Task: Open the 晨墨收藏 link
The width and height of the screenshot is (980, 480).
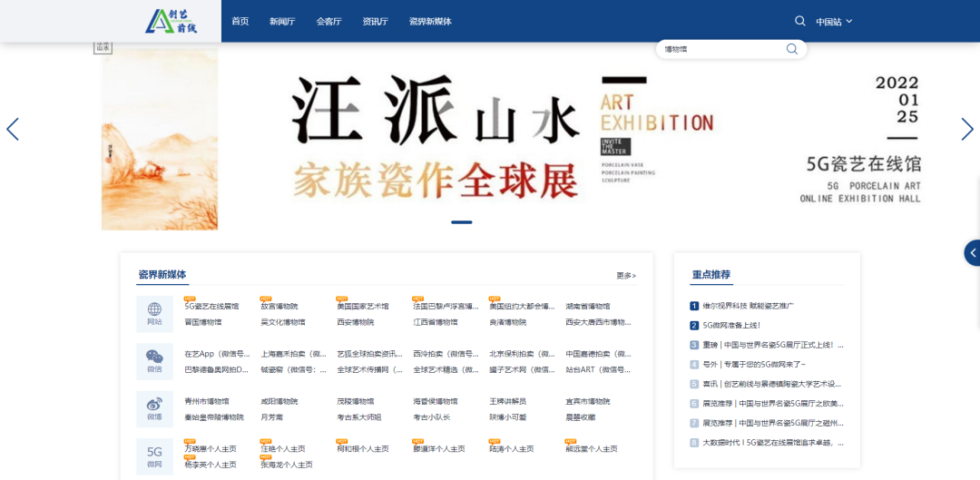Action: (x=581, y=416)
